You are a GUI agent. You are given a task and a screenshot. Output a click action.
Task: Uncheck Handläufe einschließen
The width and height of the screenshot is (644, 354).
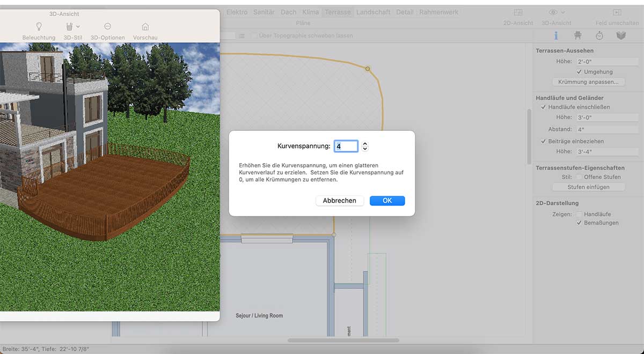coord(544,107)
